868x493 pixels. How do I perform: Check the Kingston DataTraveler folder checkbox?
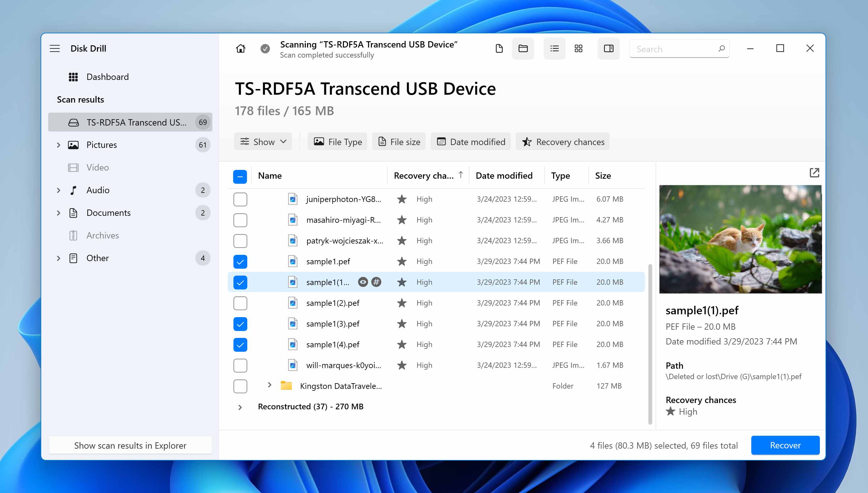coord(240,386)
